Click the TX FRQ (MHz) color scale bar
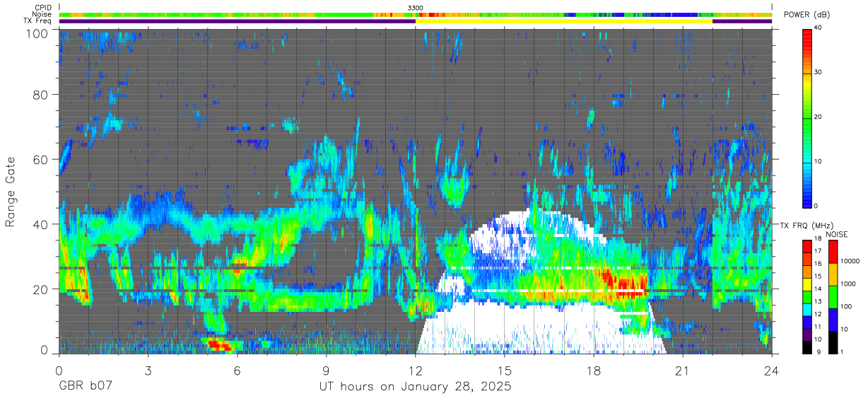Viewport: 868px width, 401px height. 807,296
